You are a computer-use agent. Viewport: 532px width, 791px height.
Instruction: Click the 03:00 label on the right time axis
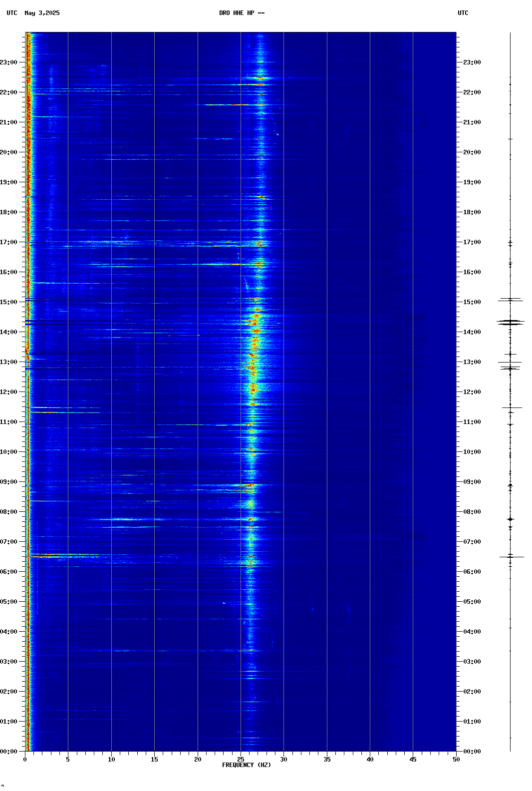[472, 662]
